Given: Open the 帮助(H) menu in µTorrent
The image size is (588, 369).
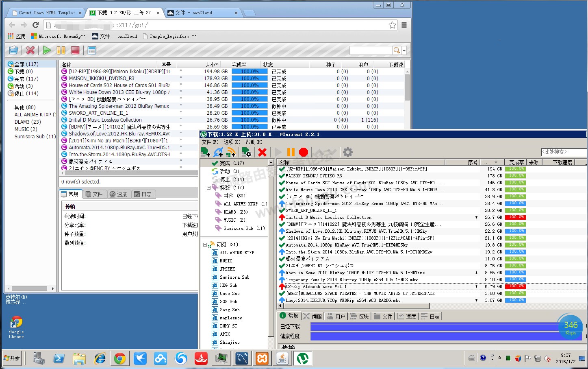Looking at the screenshot, I should coord(254,142).
